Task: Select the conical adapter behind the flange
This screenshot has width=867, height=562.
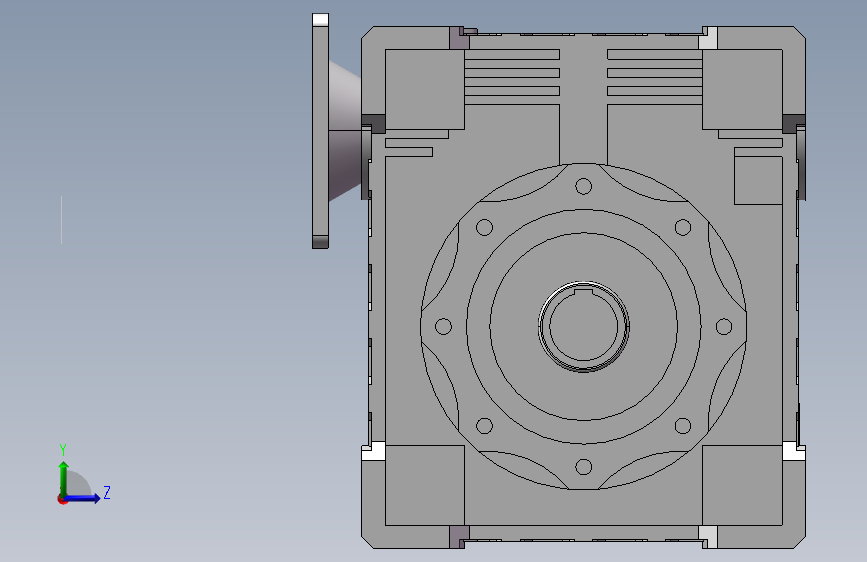Action: (x=345, y=131)
